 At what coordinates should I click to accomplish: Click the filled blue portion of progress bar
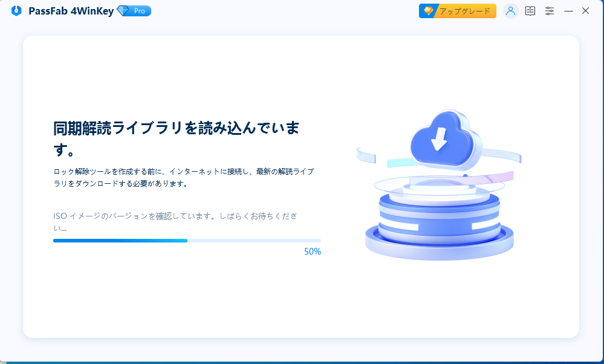(120, 241)
